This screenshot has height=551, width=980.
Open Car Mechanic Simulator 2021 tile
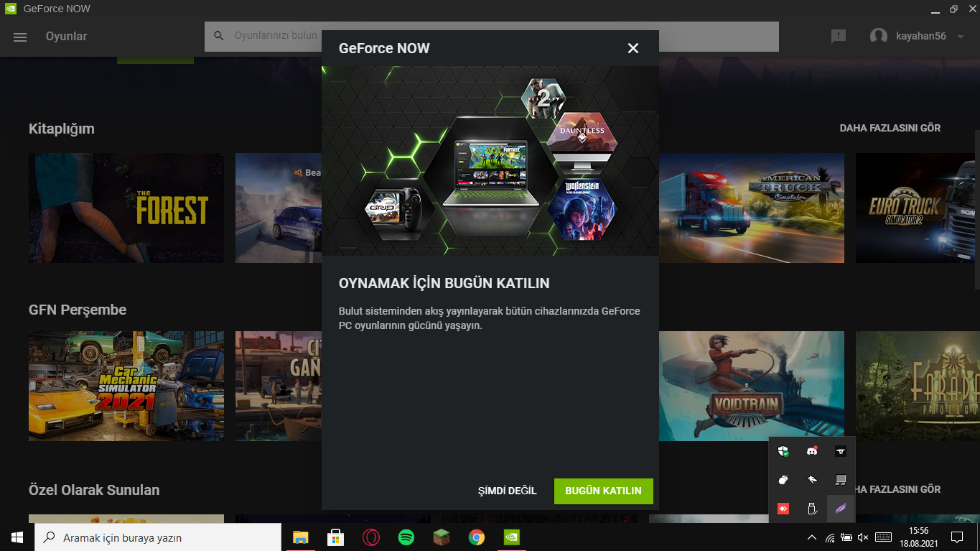coord(126,386)
